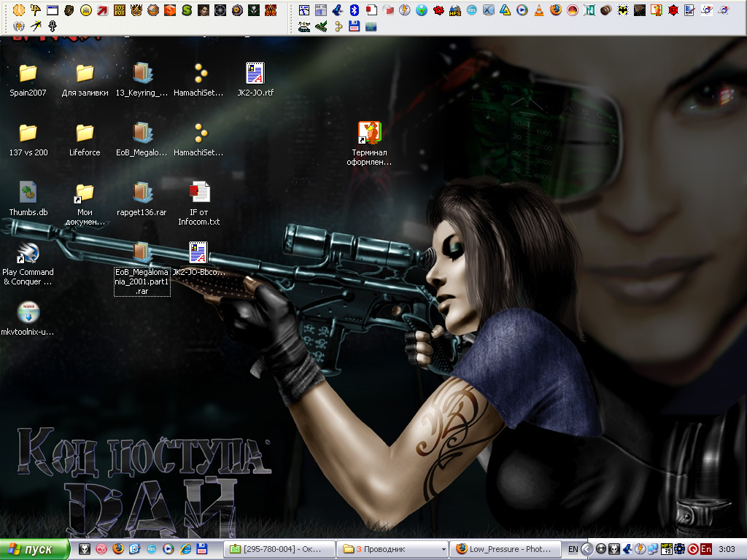Viewport: 747px width, 560px height.
Task: Switch keyboard layout via the EN indicator
Action: tap(573, 548)
